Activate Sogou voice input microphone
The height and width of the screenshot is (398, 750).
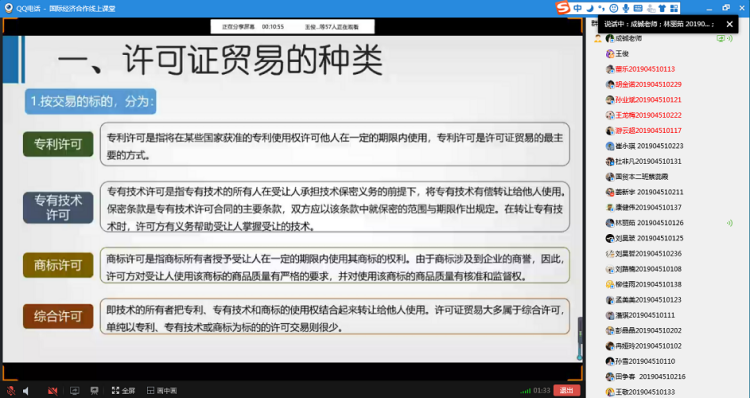626,8
